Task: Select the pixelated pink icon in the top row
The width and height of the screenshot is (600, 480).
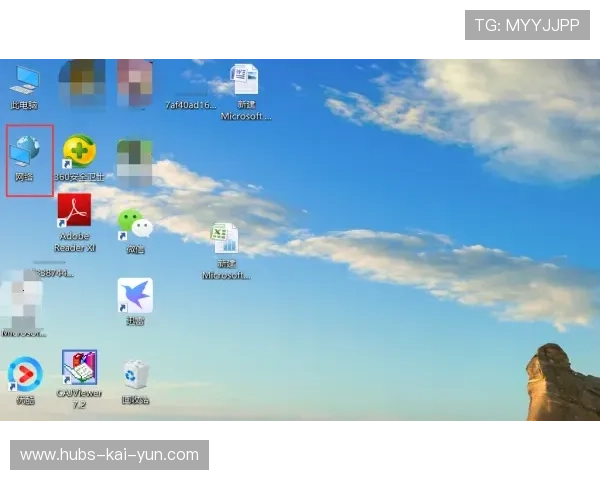Action: click(134, 78)
